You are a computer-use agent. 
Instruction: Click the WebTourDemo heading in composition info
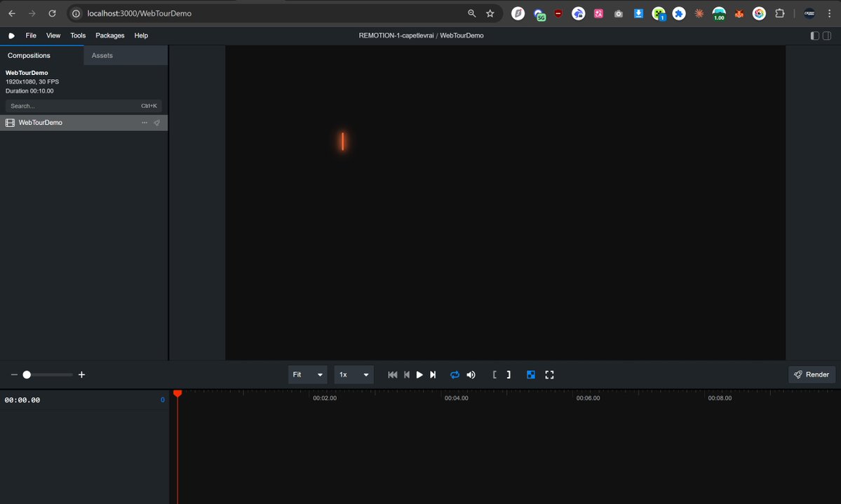[27, 73]
